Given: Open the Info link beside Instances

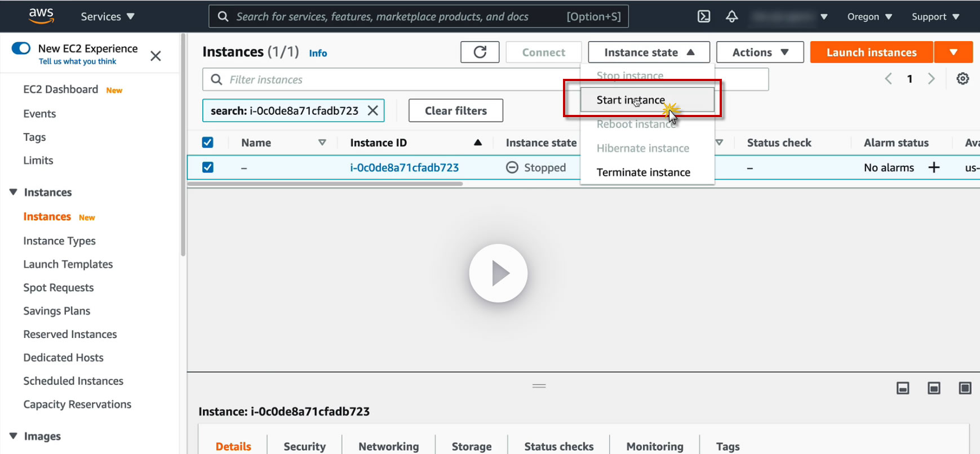Looking at the screenshot, I should (318, 53).
